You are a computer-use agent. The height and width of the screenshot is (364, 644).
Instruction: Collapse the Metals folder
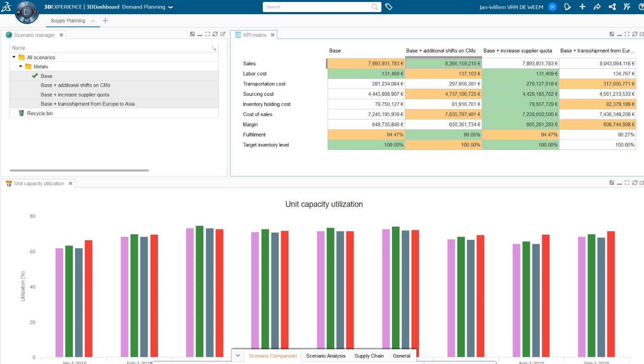[x=20, y=66]
